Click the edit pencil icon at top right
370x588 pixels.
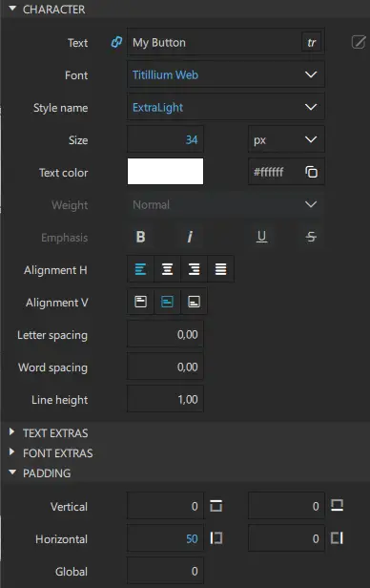(359, 42)
